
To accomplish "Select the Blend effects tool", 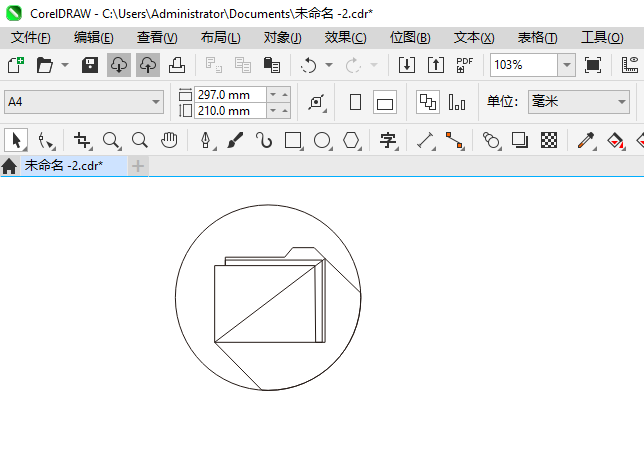I will tap(491, 140).
